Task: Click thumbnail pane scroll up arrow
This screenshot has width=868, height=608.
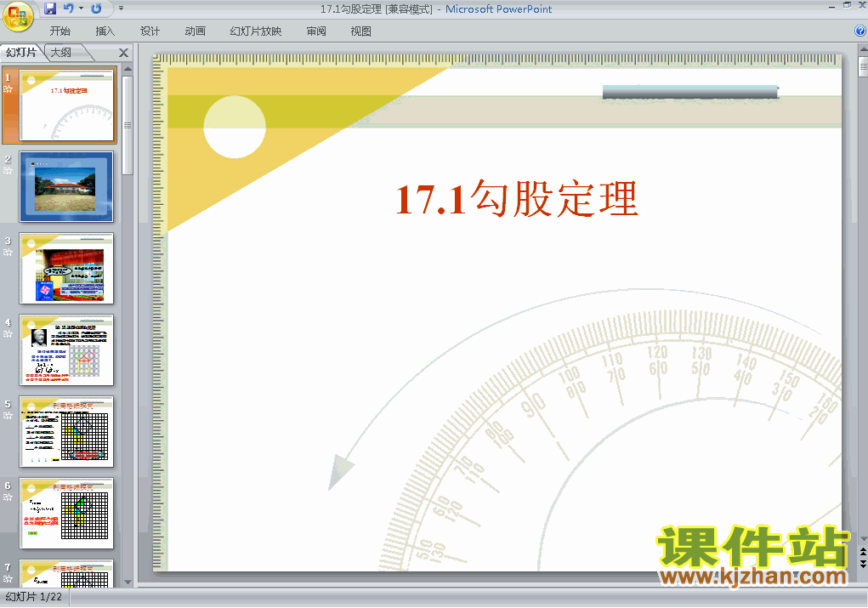Action: coord(128,69)
